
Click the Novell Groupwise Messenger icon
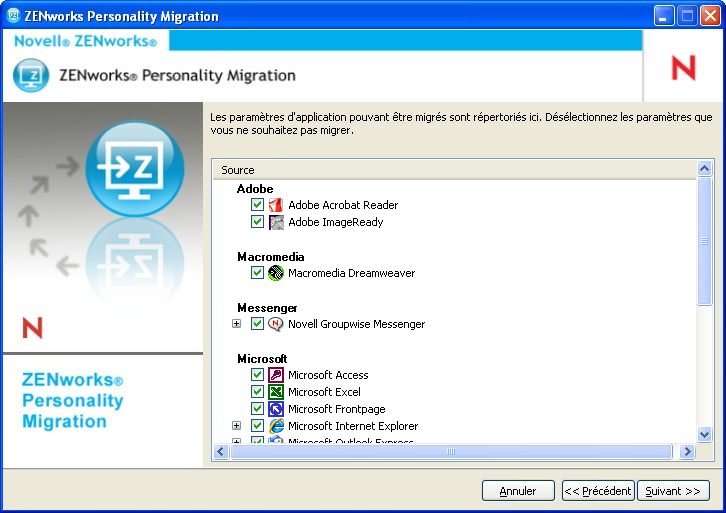pos(276,324)
